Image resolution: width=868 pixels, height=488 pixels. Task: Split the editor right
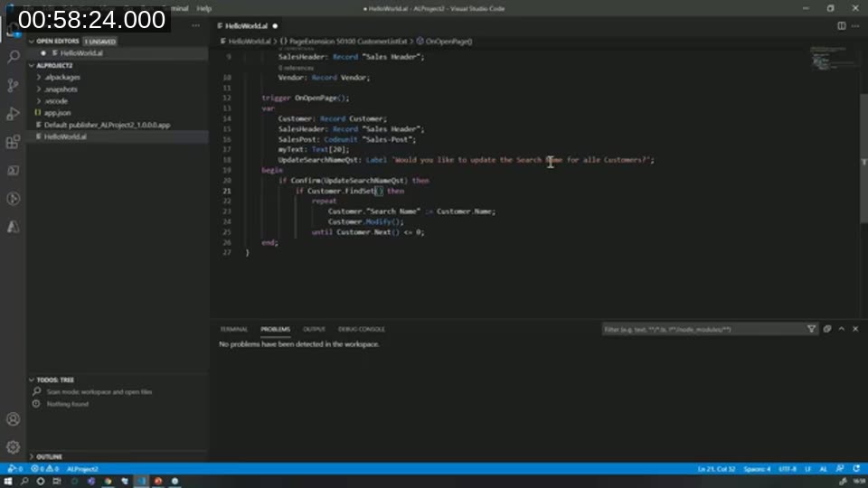pos(842,26)
